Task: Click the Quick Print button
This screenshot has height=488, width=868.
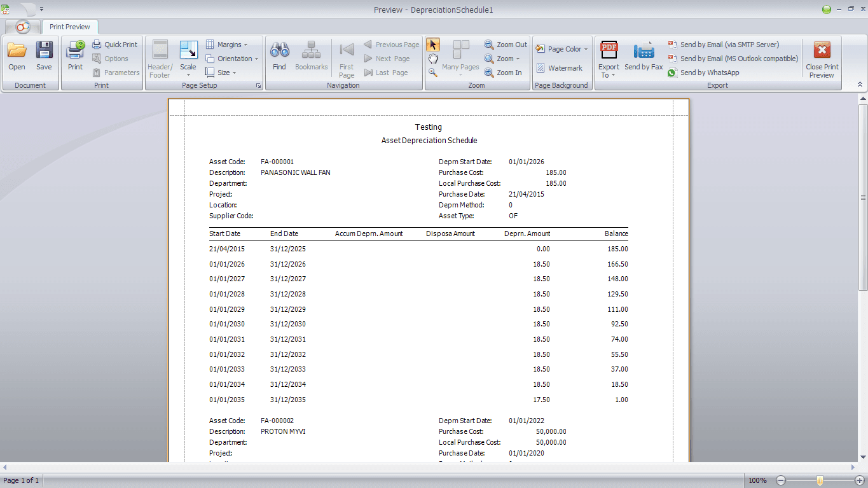Action: [115, 45]
